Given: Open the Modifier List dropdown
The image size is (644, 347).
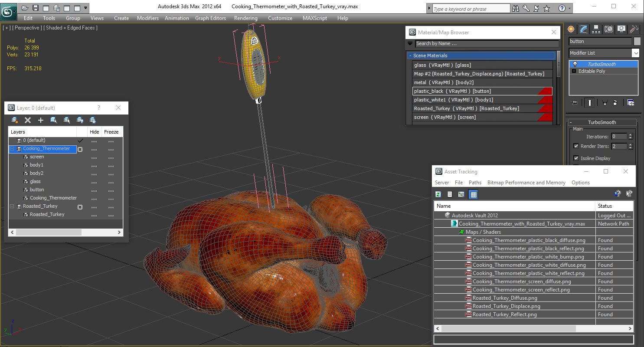Looking at the screenshot, I should (x=635, y=53).
